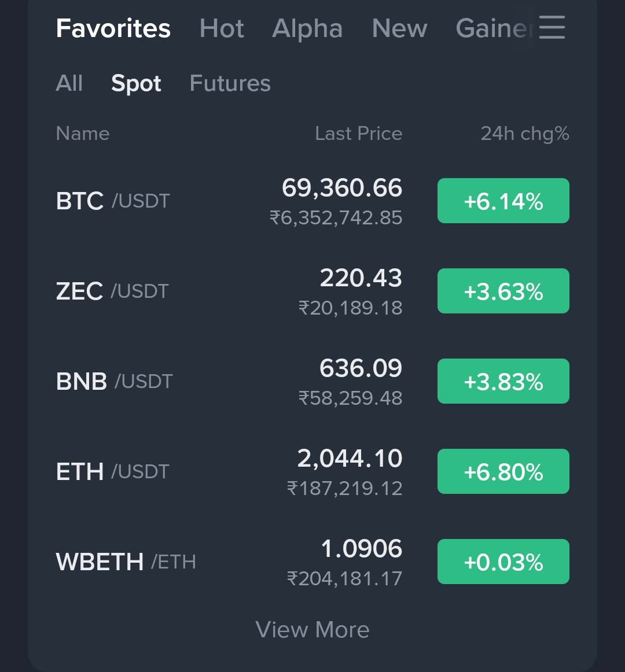
Task: Open the WBETH/ETH pair
Action: [126, 562]
